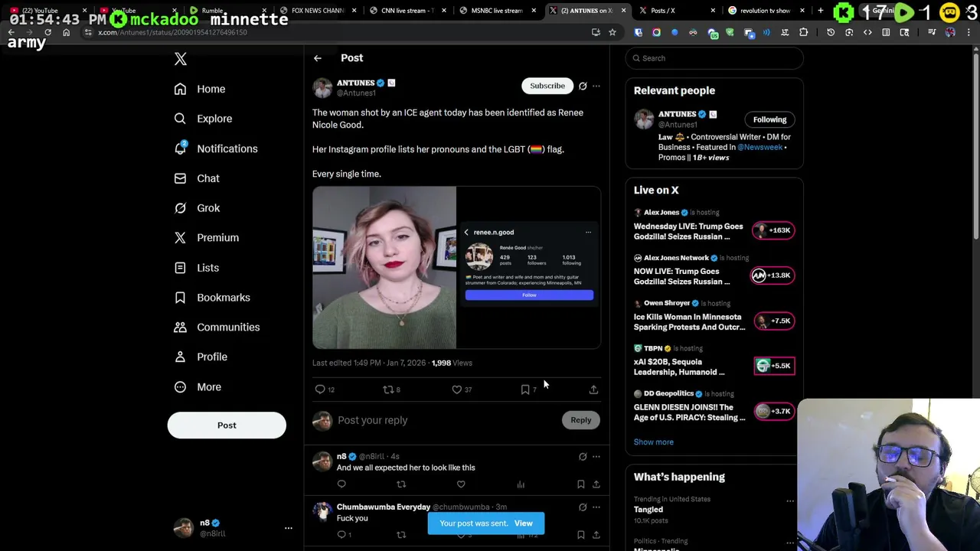Expand account menu next to n8 profile
This screenshot has width=980, height=551.
click(289, 528)
